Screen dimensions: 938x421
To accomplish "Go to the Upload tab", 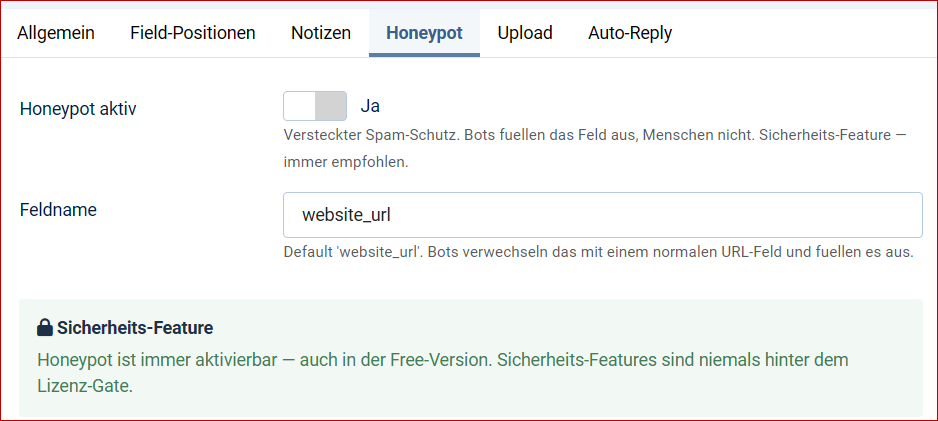I will pyautogui.click(x=525, y=33).
